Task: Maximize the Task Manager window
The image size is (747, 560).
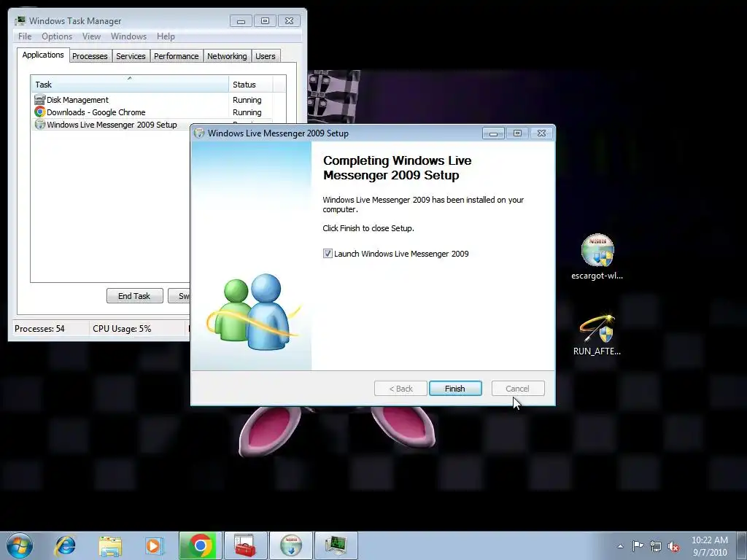Action: [265, 21]
